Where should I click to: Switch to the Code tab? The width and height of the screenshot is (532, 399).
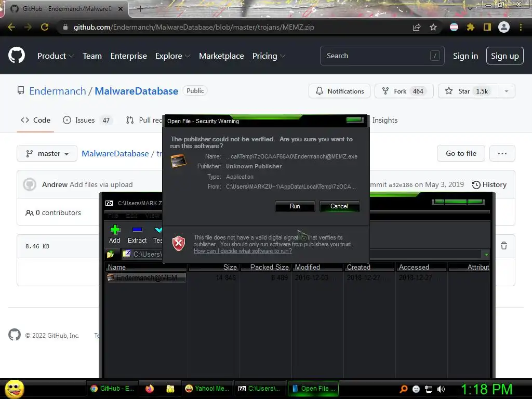[x=35, y=120]
